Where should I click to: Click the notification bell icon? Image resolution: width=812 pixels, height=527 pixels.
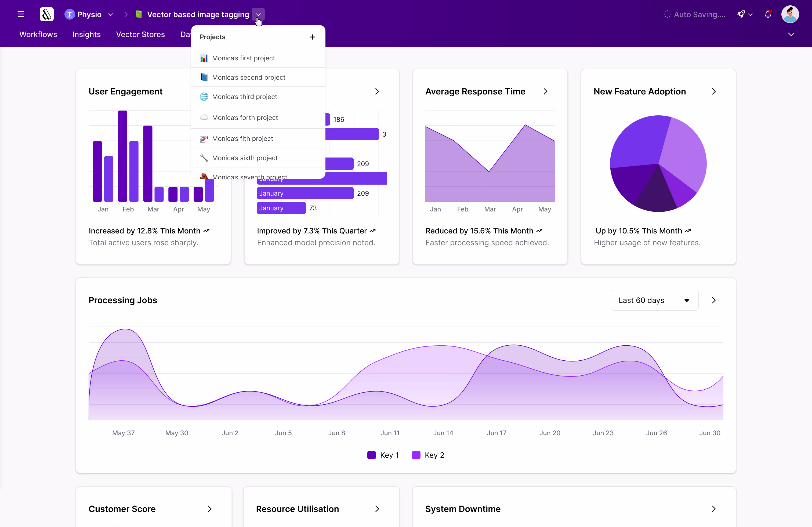click(768, 14)
